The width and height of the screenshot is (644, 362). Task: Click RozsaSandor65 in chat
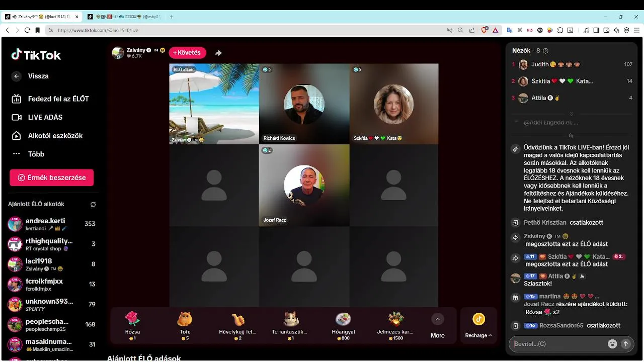(x=561, y=326)
